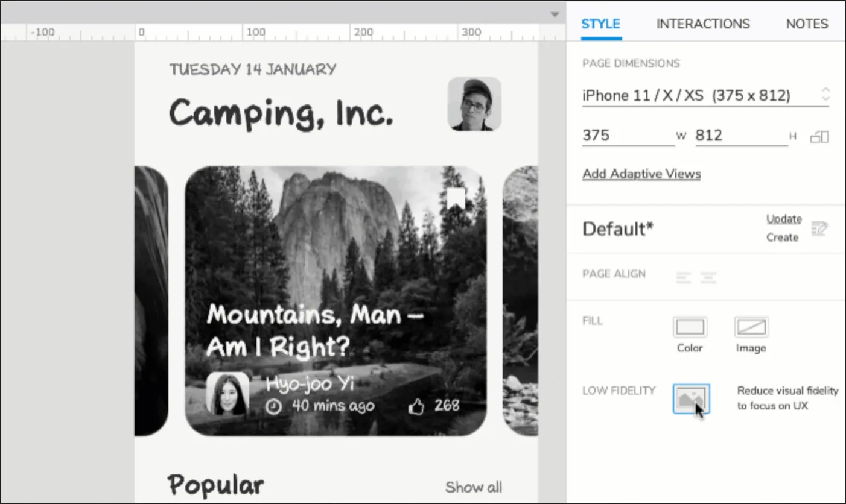Set page align to left
The image size is (846, 504).
683,278
